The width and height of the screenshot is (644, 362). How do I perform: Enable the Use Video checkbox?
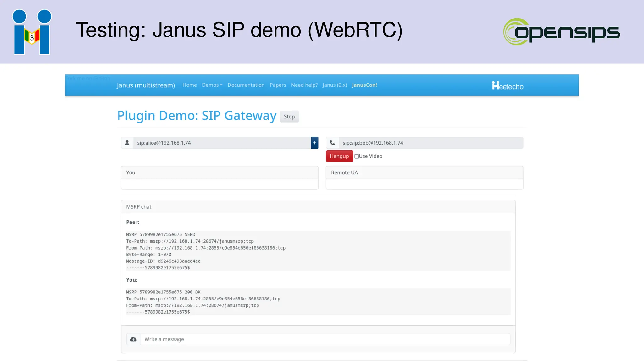tap(357, 156)
